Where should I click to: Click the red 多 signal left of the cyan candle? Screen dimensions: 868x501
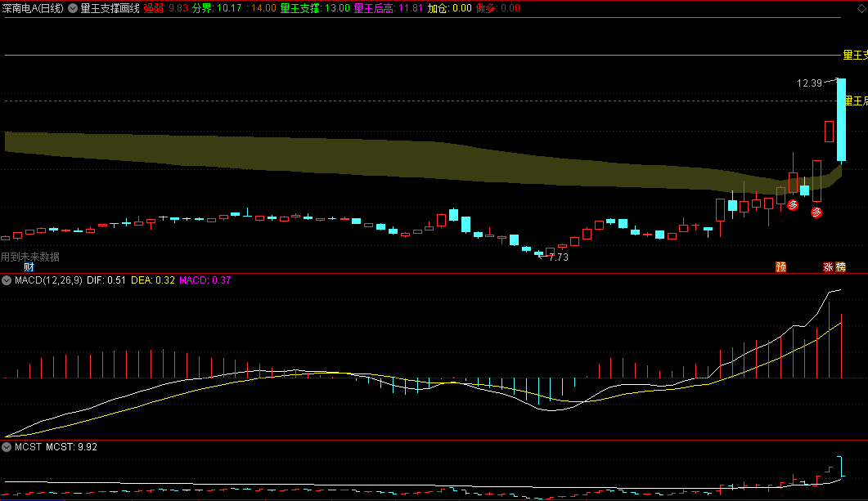pyautogui.click(x=793, y=205)
